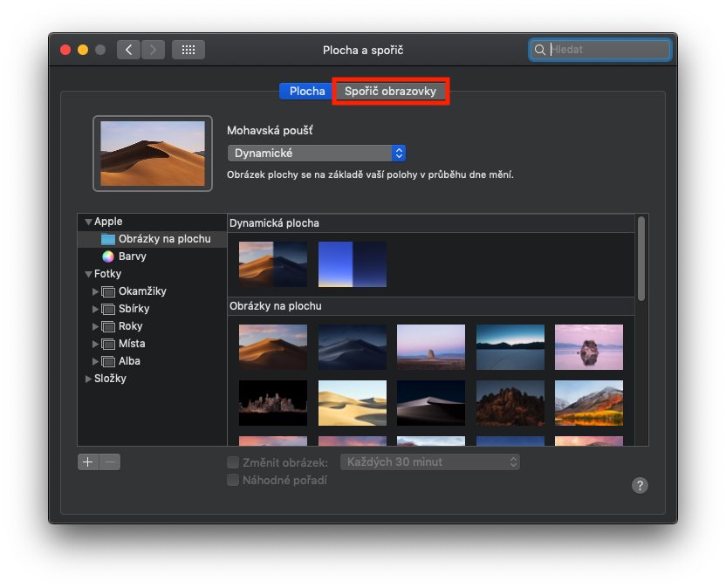Select the Barvy color wheel icon
The image size is (726, 588).
click(108, 256)
